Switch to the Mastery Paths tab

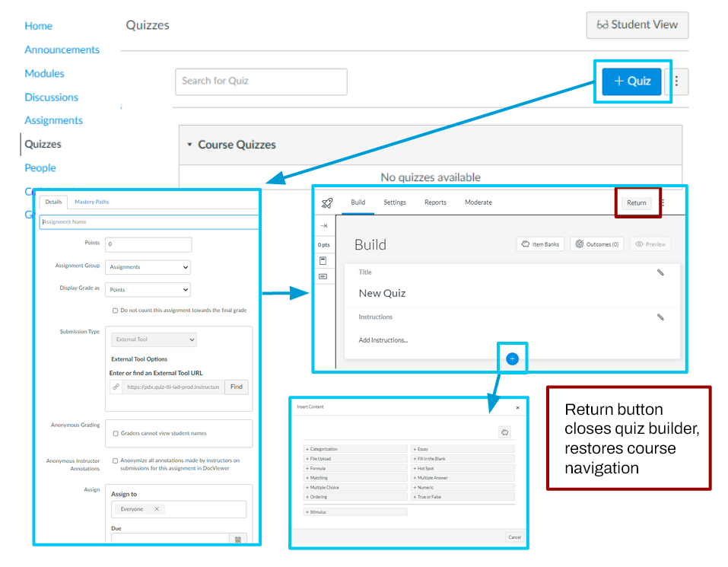tap(91, 202)
